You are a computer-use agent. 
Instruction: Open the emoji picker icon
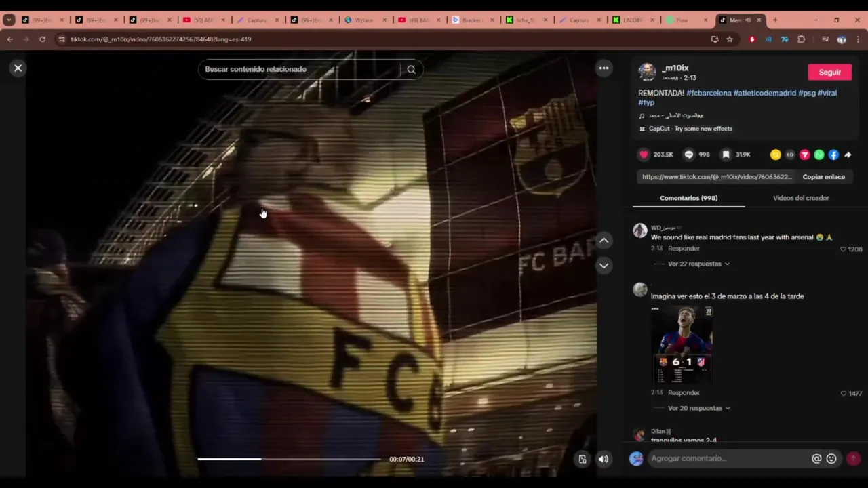[x=831, y=459]
